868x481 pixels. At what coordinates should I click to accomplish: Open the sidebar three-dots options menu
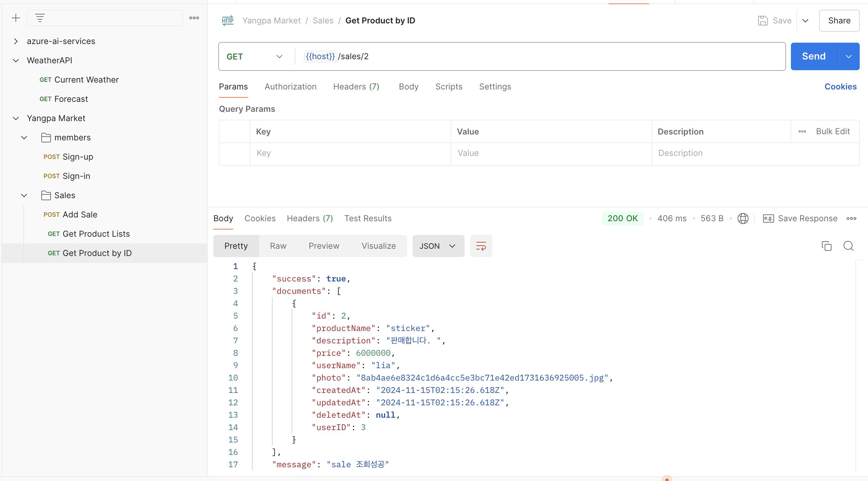194,18
